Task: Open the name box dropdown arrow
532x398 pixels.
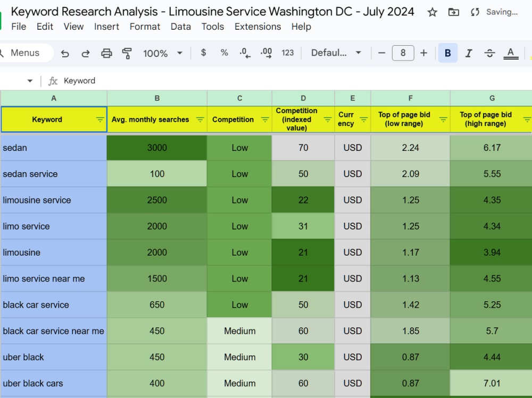Action: [30, 81]
